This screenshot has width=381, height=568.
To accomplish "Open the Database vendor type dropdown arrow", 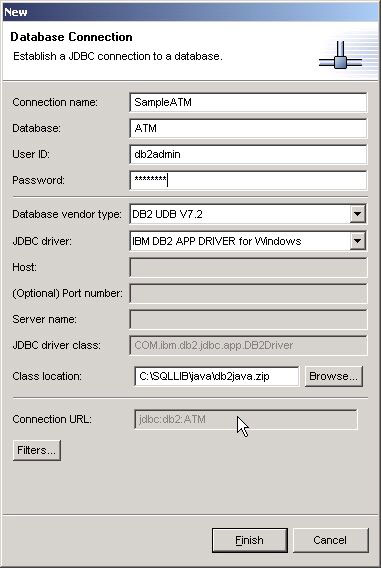I will point(357,214).
